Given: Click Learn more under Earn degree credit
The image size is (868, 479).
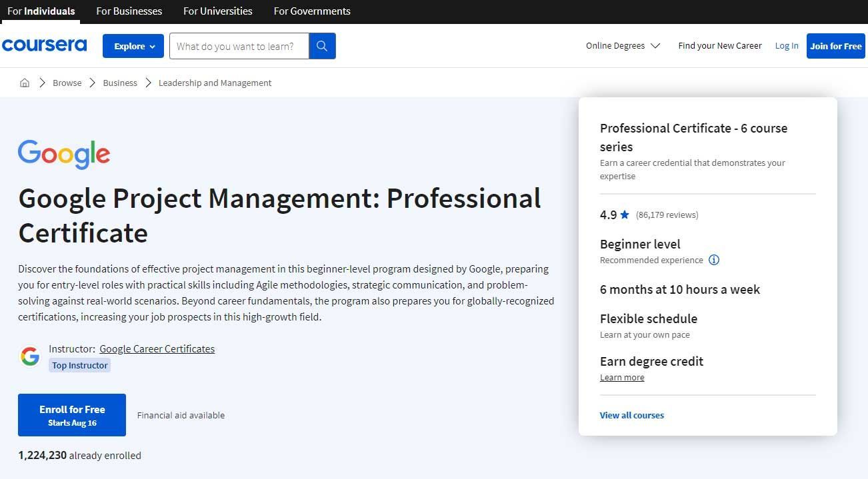Looking at the screenshot, I should coord(621,377).
